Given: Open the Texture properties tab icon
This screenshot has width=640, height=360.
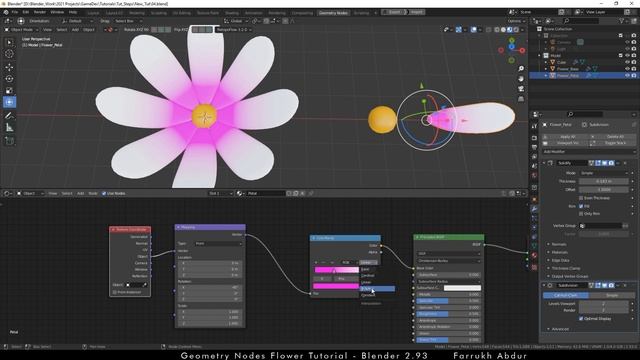Looking at the screenshot, I should (x=534, y=267).
